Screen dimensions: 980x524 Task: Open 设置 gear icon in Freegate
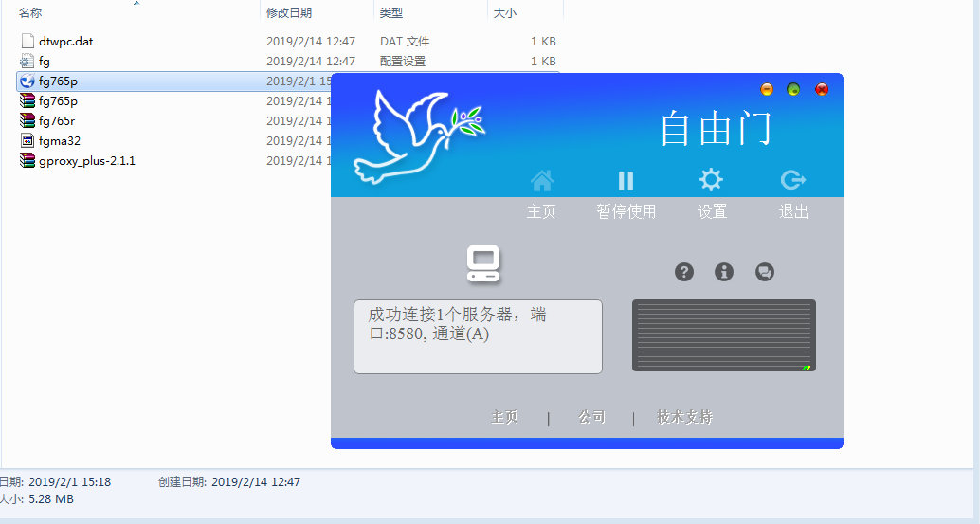[x=711, y=180]
